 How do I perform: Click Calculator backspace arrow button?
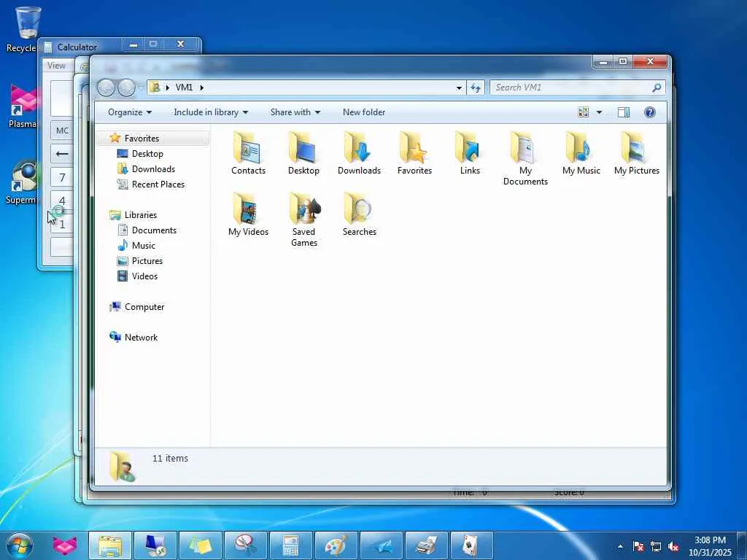pos(63,154)
